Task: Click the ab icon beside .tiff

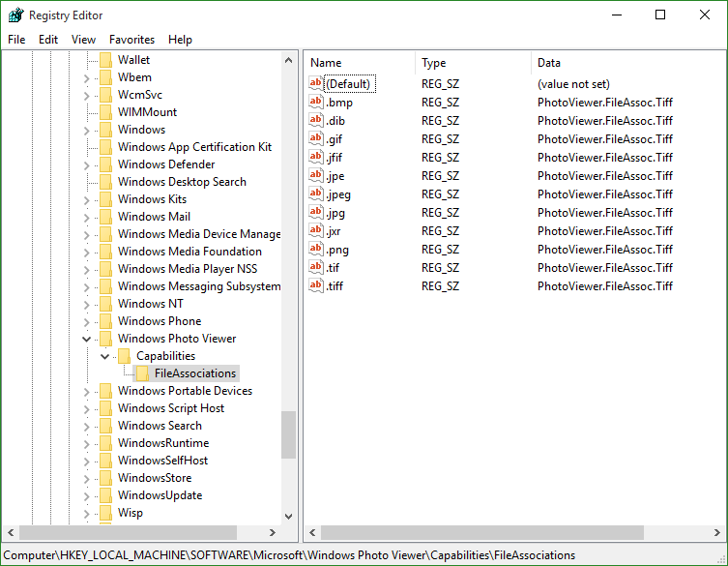Action: [316, 285]
